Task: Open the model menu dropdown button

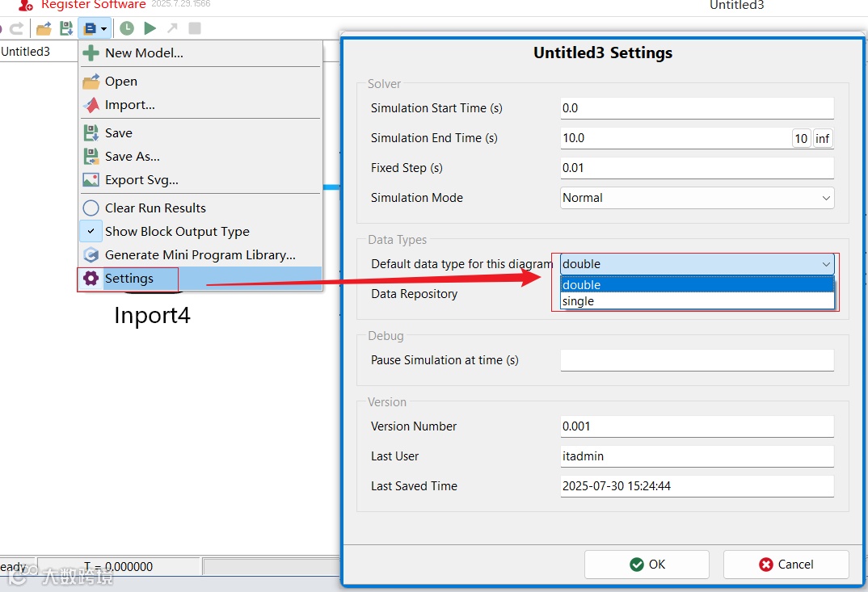Action: click(x=95, y=28)
